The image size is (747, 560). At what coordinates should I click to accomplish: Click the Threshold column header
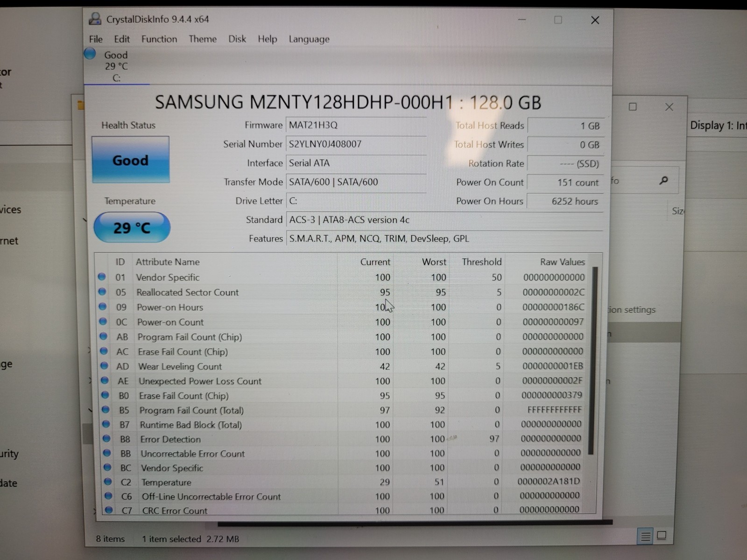[482, 262]
